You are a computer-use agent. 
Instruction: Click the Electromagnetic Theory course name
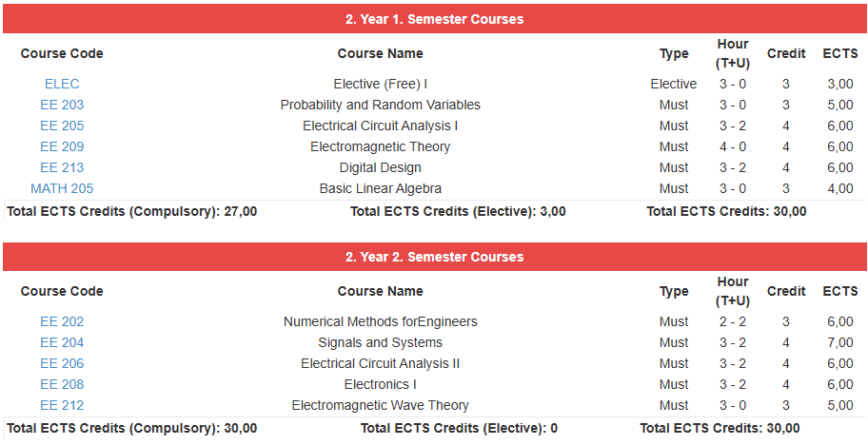point(380,146)
